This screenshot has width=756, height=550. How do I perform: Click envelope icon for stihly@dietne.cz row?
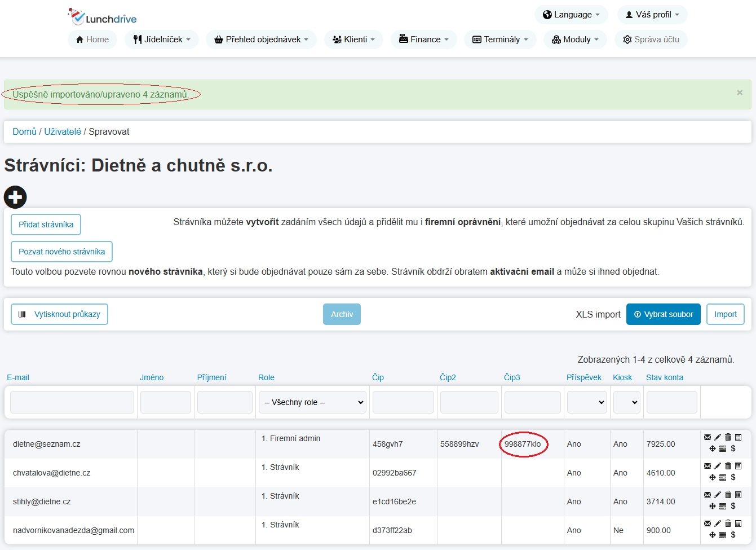point(708,495)
